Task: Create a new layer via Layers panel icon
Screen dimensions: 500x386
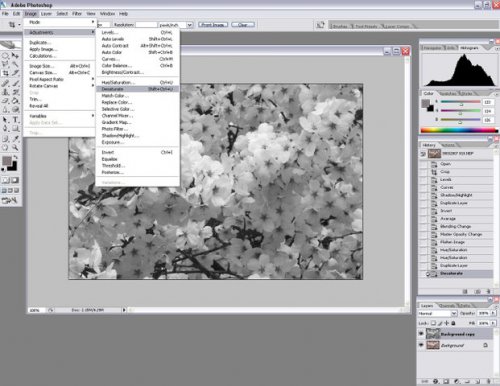Action: tap(478, 381)
